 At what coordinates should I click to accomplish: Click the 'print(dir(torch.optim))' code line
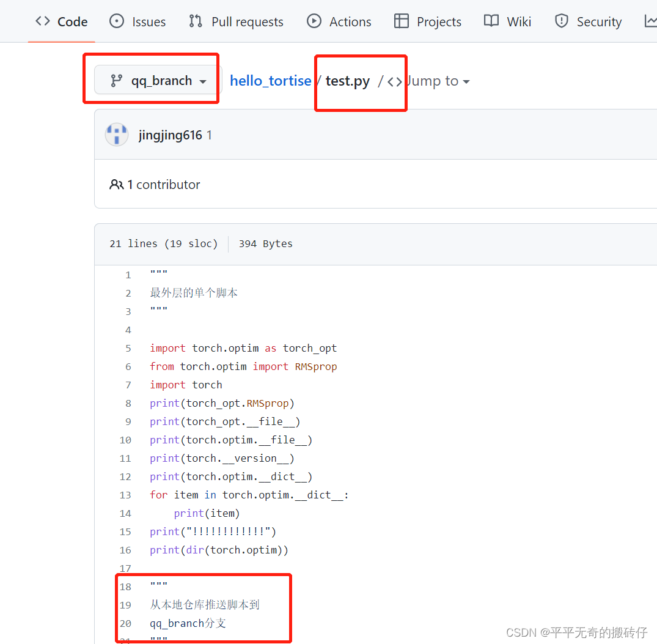pos(219,550)
